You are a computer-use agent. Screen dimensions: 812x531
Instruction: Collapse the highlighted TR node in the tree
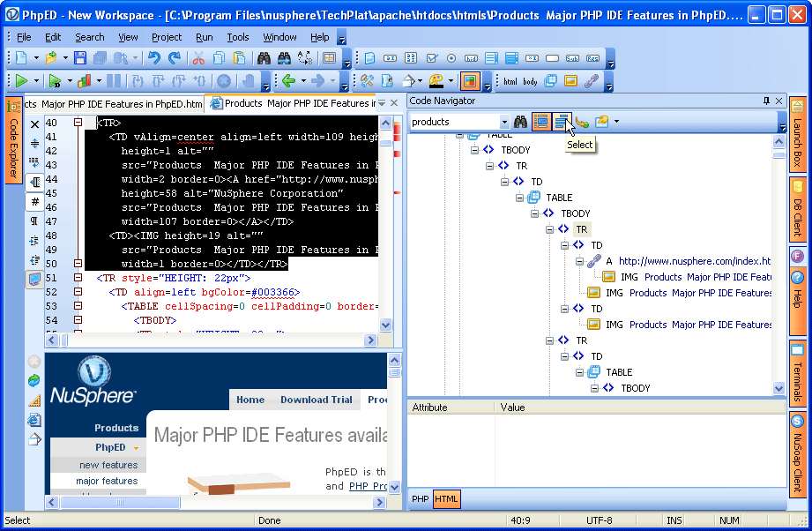pos(549,229)
